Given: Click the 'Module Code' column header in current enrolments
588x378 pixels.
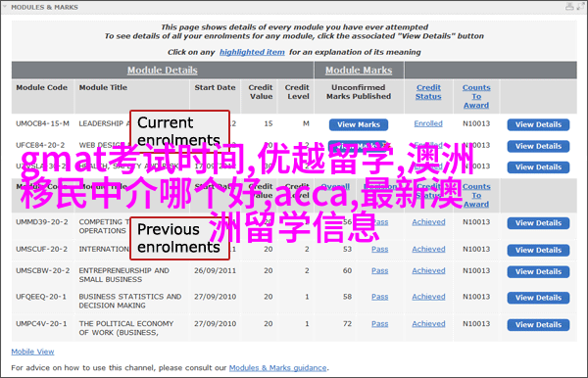Looking at the screenshot, I should coord(41,87).
